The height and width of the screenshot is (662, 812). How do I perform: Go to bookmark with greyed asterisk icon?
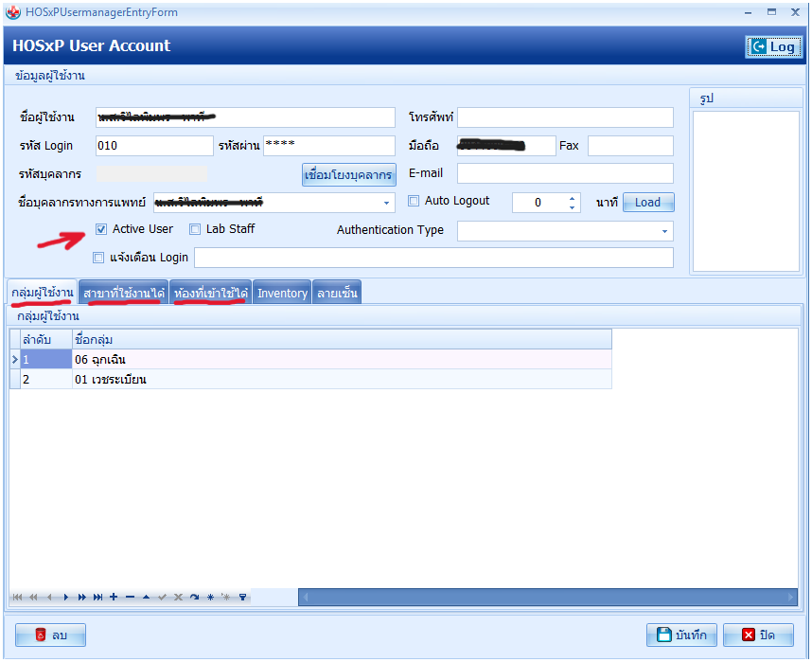(226, 598)
